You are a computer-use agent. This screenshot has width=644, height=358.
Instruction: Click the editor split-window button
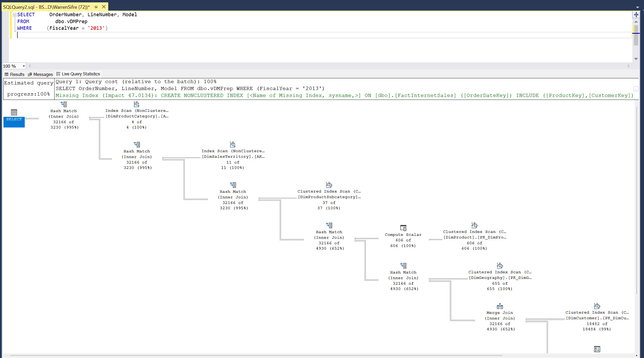click(x=636, y=15)
